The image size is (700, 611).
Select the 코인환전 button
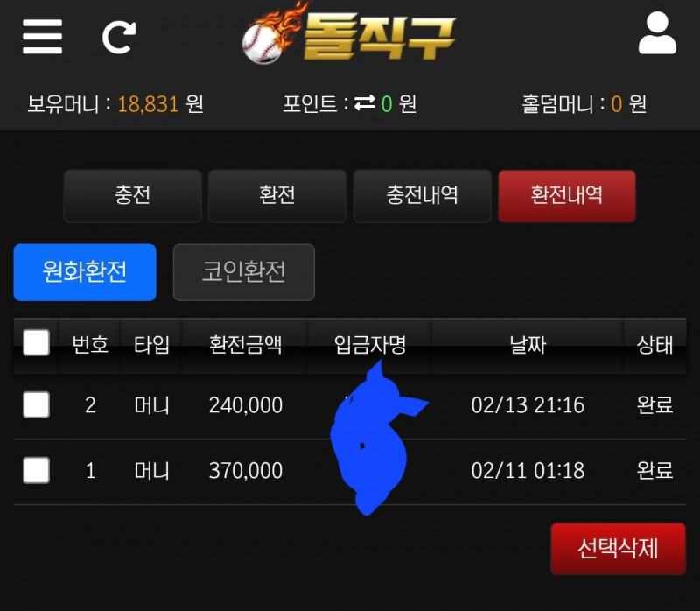tap(244, 272)
